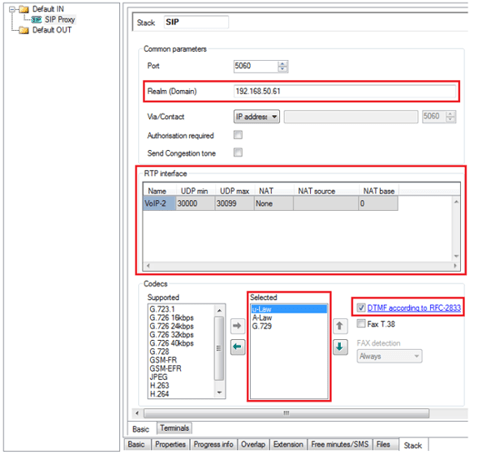500x460 pixels.
Task: Click Supported codecs list scrollbar up arrow
Action: [219, 310]
